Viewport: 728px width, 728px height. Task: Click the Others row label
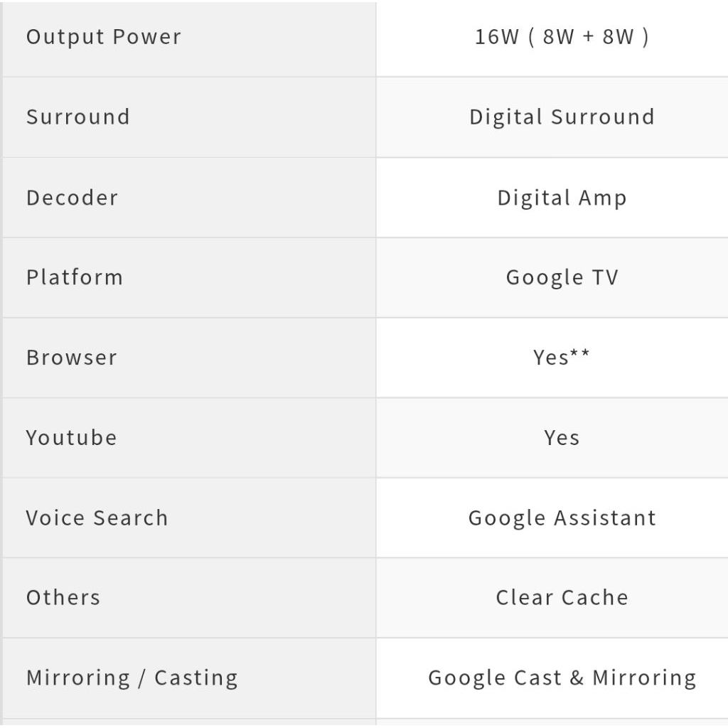tap(63, 597)
